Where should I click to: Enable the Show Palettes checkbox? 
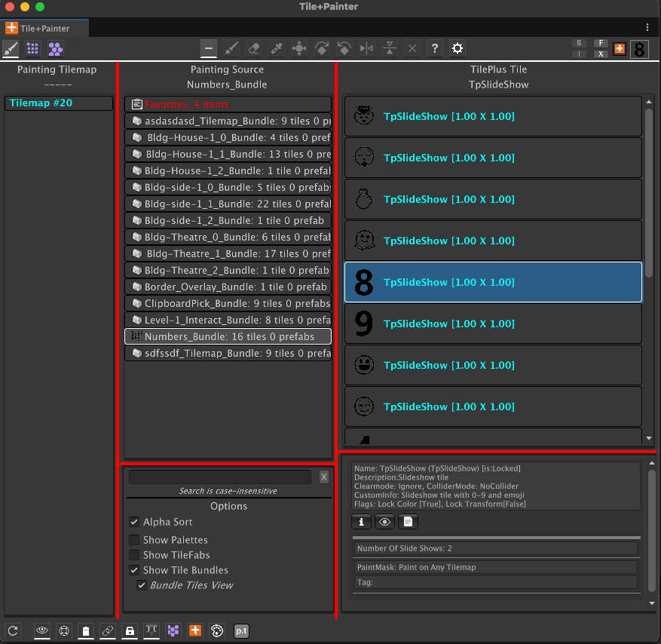point(134,540)
